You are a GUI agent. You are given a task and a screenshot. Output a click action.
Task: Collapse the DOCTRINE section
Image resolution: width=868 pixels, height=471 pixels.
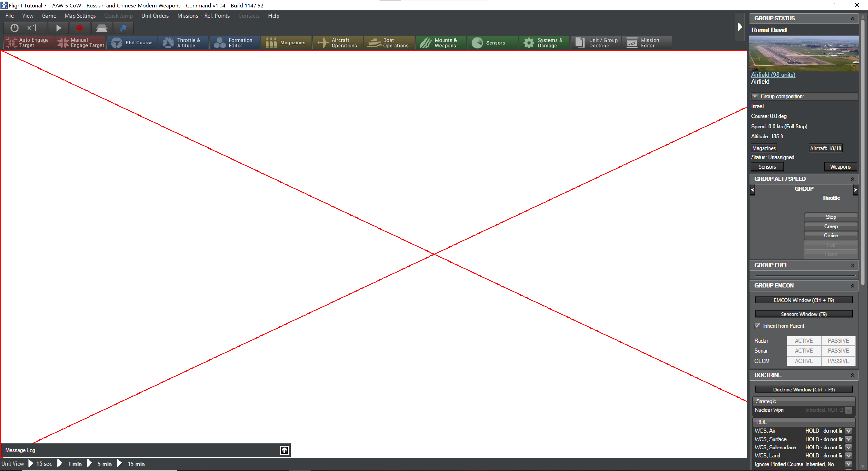pos(852,375)
